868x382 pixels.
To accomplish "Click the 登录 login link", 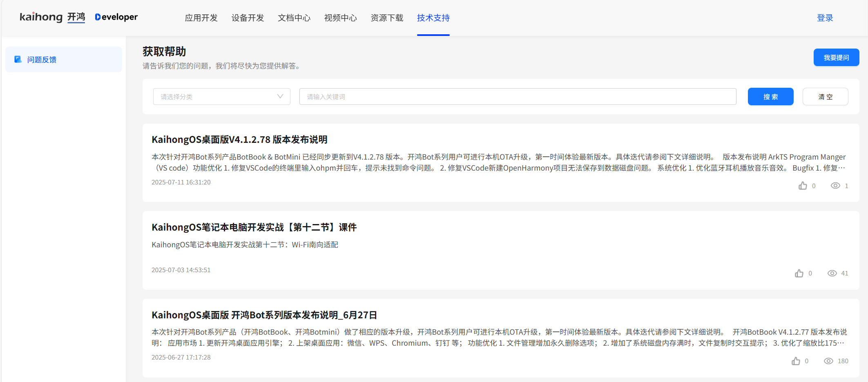I will (x=825, y=18).
